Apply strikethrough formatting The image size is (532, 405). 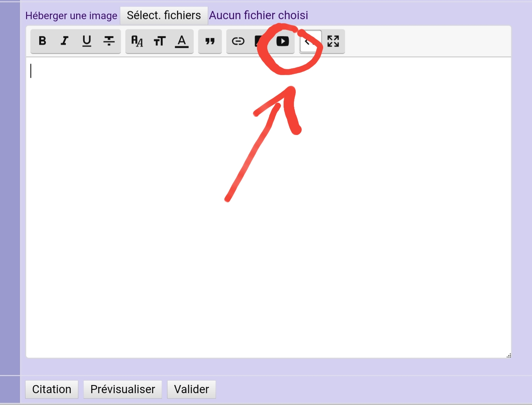tap(109, 41)
